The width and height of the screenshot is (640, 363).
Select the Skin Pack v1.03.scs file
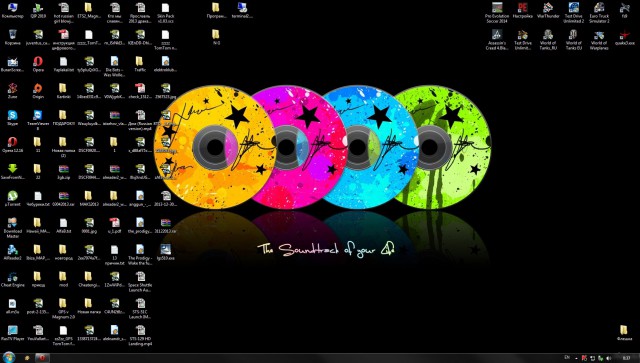point(165,12)
